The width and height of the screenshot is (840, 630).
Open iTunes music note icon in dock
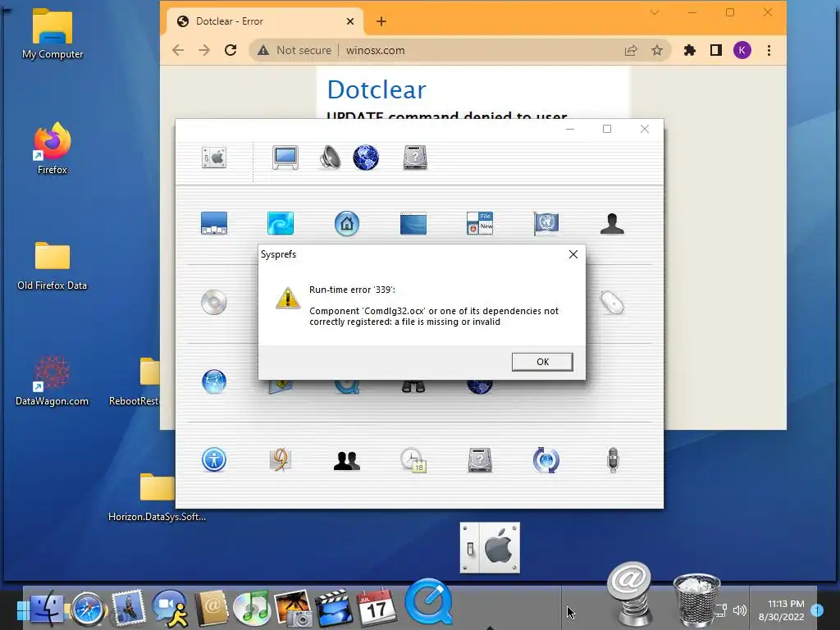pos(252,609)
